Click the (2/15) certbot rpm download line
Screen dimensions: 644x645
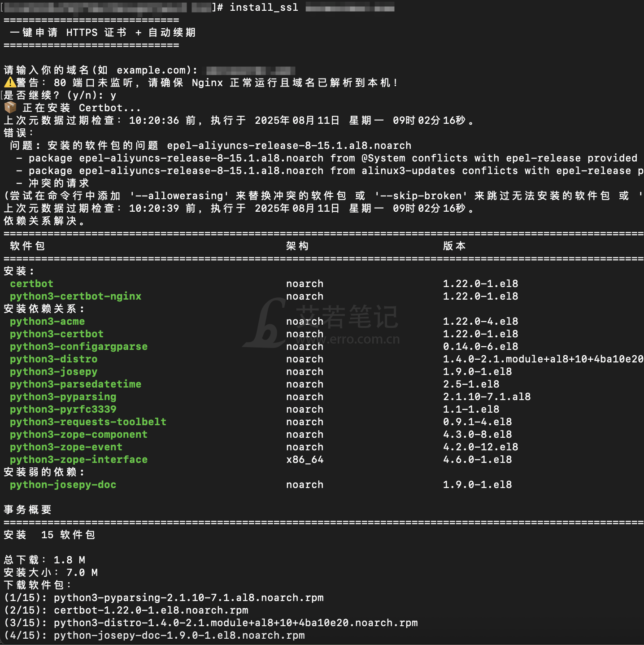tap(126, 610)
